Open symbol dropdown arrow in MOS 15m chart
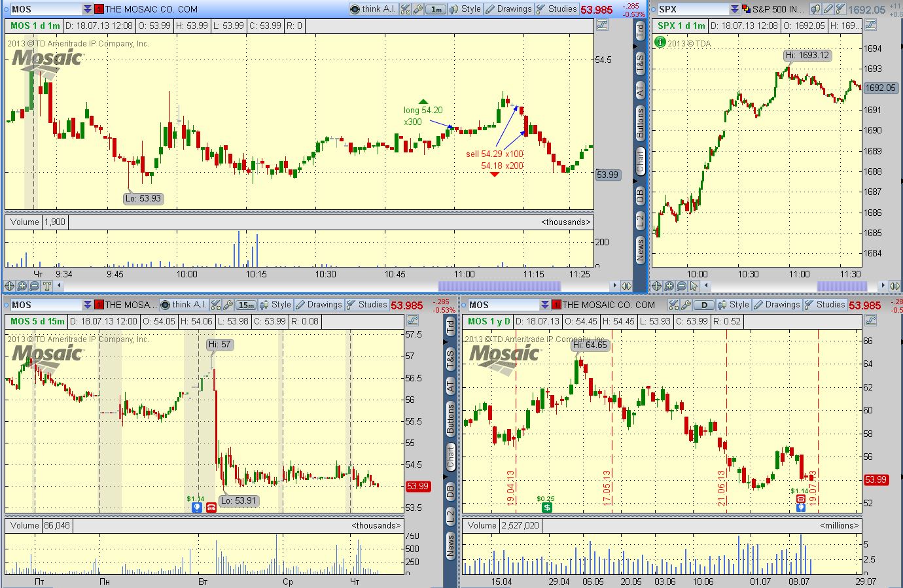 click(x=88, y=305)
